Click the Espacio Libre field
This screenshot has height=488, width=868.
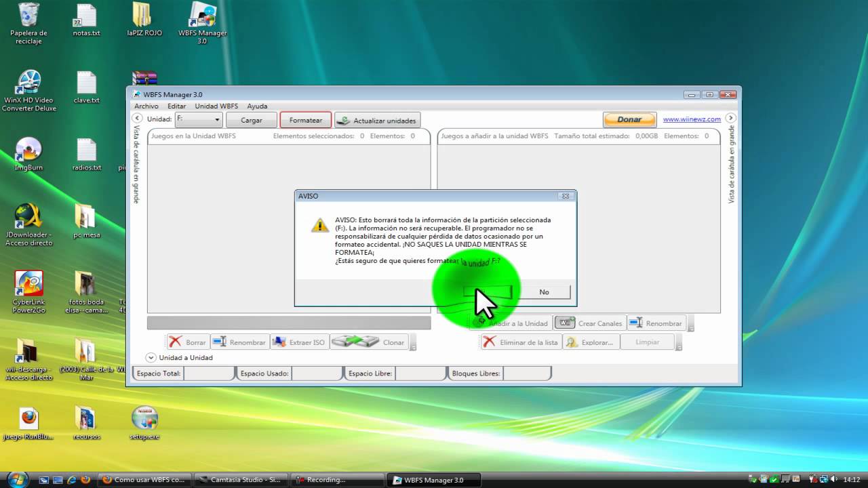pyautogui.click(x=420, y=373)
